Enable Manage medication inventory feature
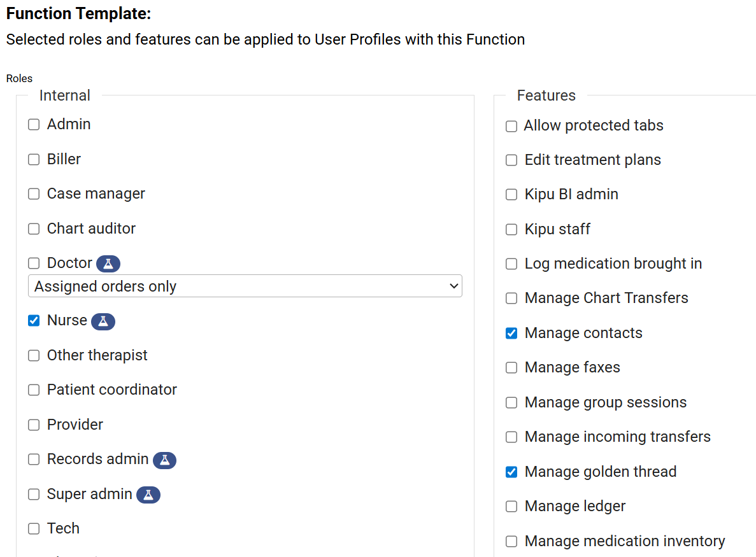The width and height of the screenshot is (756, 557). pos(511,542)
